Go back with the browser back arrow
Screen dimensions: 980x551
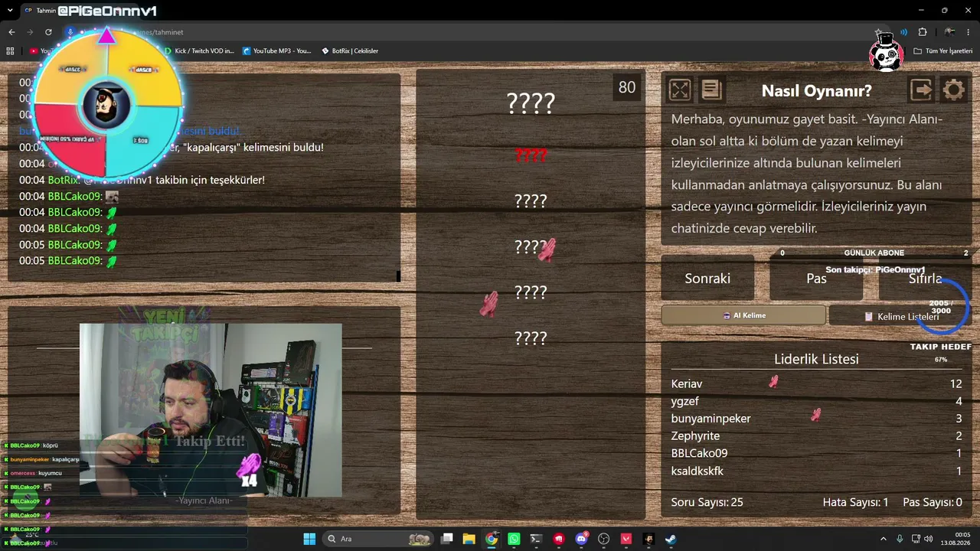click(11, 32)
